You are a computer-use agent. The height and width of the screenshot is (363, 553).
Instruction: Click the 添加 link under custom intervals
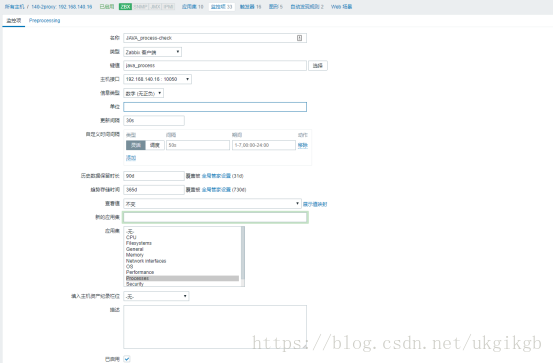131,158
